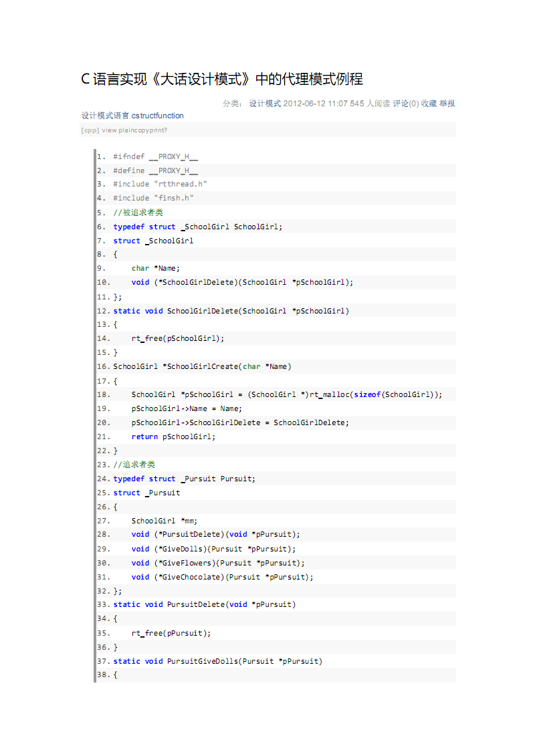Click line 28 PursuitDelete pointer declaration
Screen dimensions: 535x756
(215, 534)
